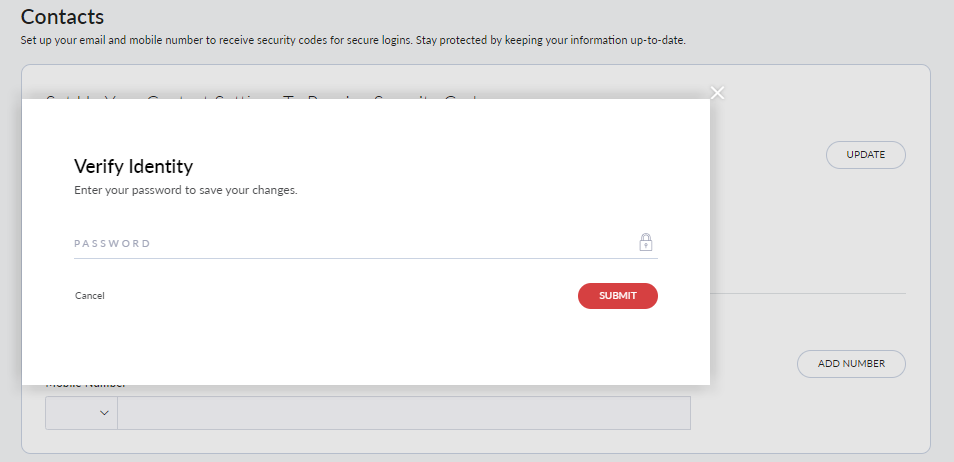954x462 pixels.
Task: Click the Contacts page heading
Action: click(x=62, y=17)
